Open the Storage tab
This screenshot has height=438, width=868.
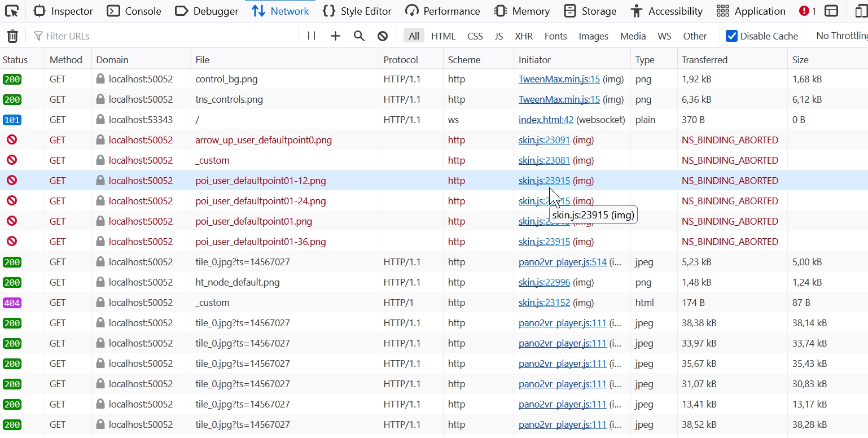[x=590, y=11]
